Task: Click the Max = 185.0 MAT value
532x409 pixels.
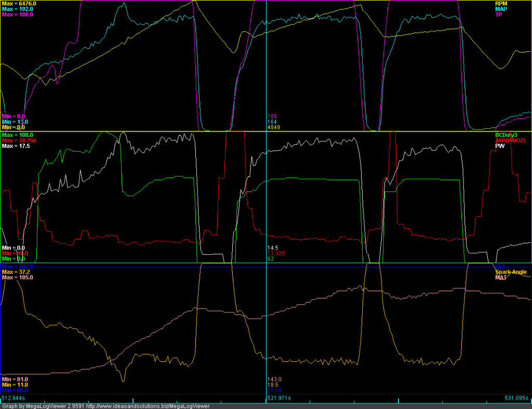Action: (17, 278)
